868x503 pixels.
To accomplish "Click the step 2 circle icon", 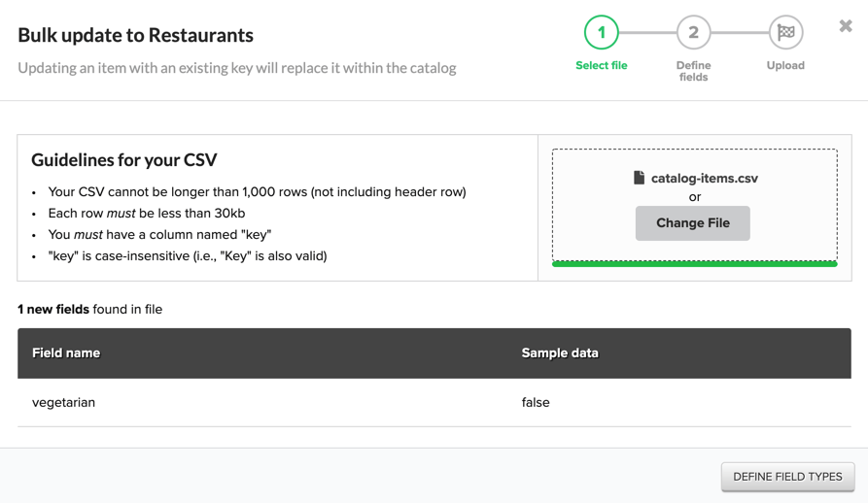I will (x=693, y=33).
